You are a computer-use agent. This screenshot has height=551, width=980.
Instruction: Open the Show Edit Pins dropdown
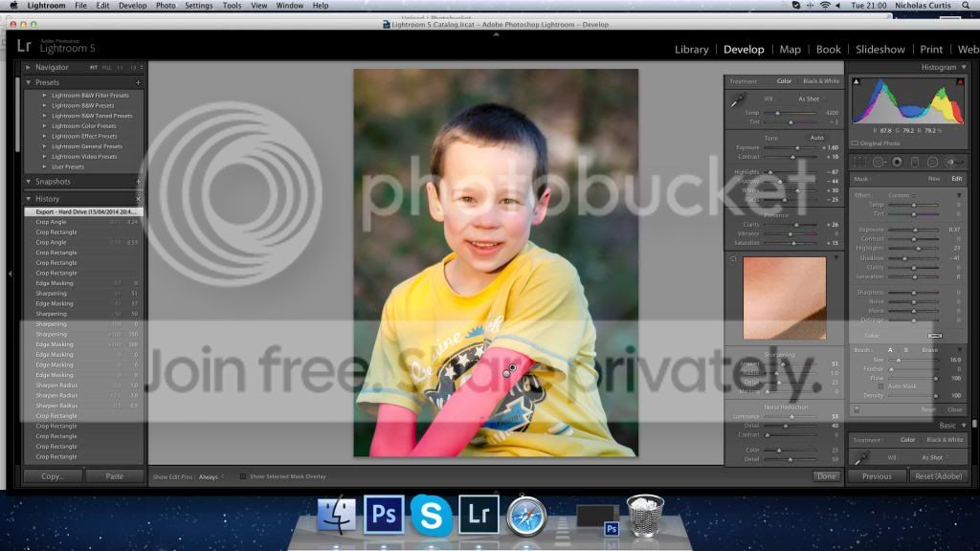point(211,475)
